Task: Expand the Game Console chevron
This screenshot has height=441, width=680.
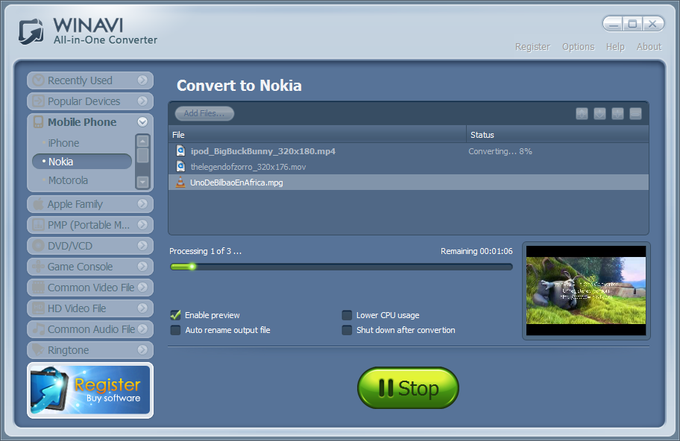Action: pyautogui.click(x=142, y=266)
